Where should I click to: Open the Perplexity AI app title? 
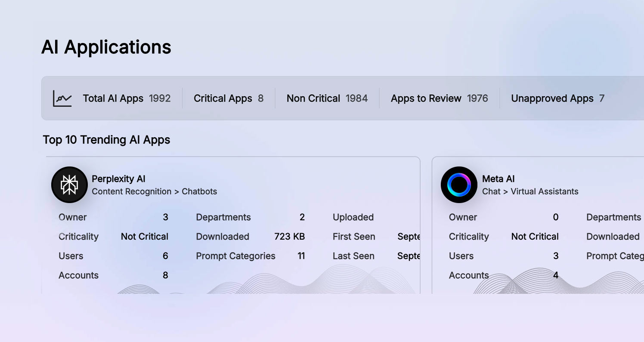click(119, 179)
